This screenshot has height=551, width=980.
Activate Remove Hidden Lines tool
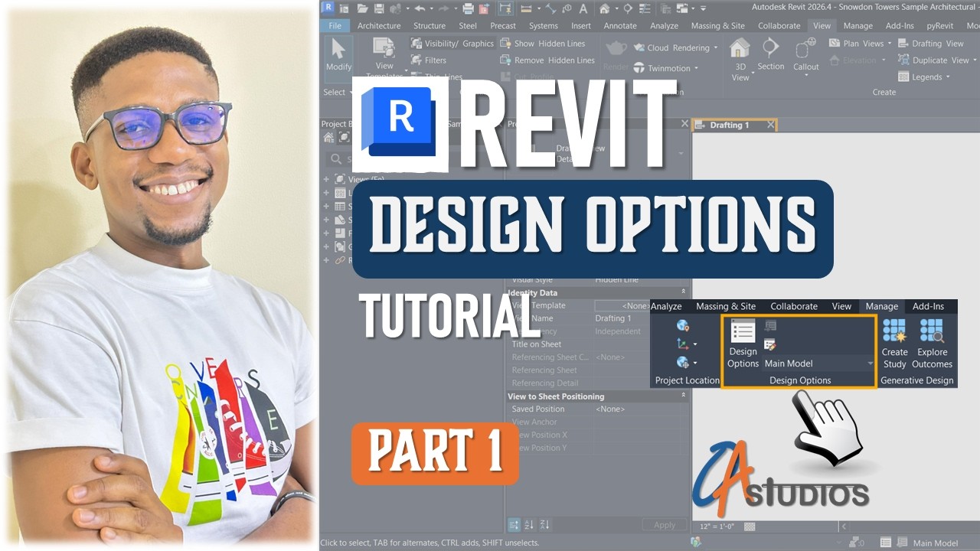(547, 60)
